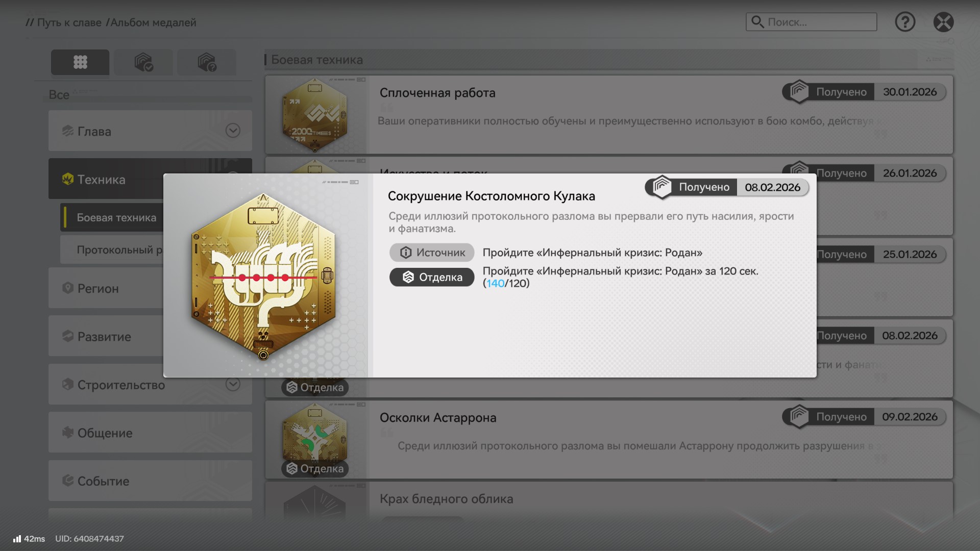Switch to obtained medals filter icon
Screen dimensions: 980x551
click(x=143, y=62)
